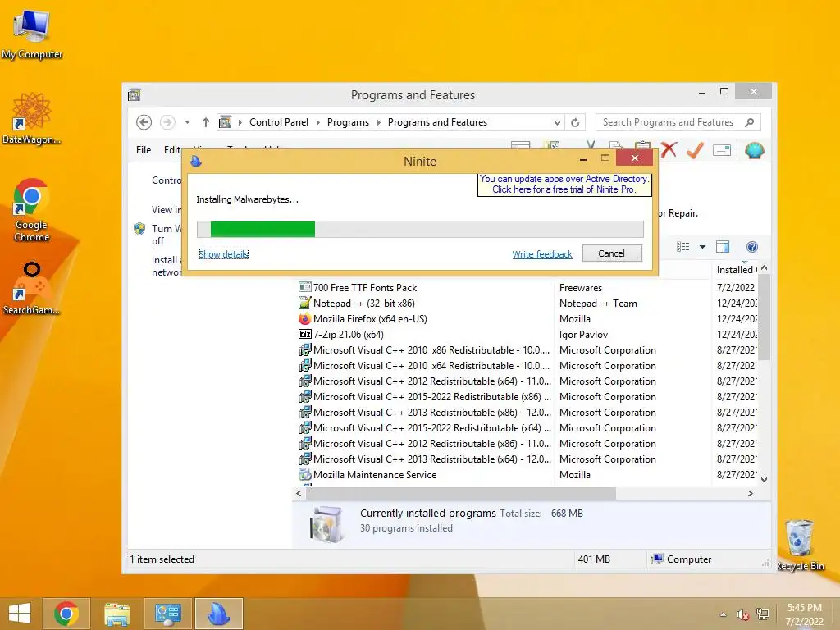Click the network tray icon
The height and width of the screenshot is (630, 840).
(x=762, y=614)
